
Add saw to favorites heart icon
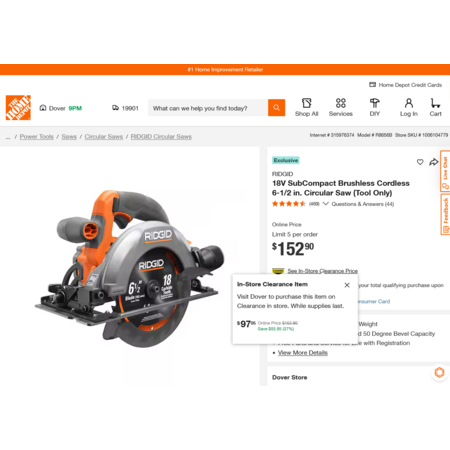(x=420, y=162)
